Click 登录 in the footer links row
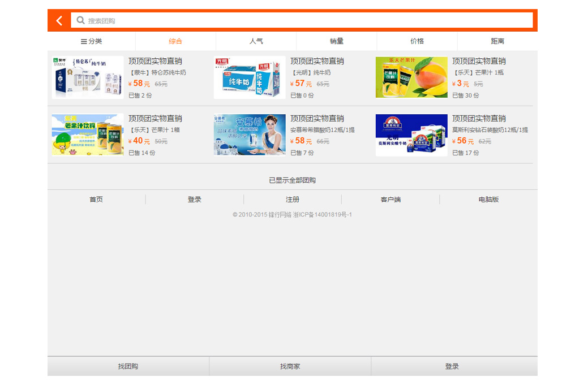The width and height of the screenshot is (588, 390). (194, 200)
